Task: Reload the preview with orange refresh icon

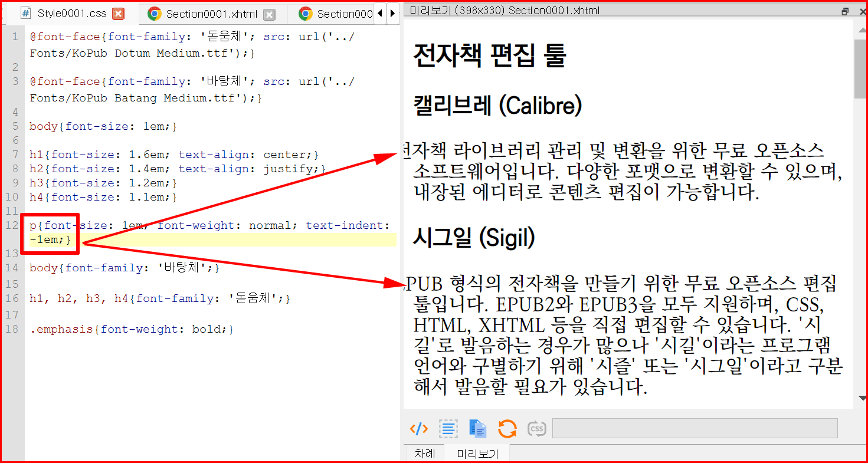Action: (x=507, y=429)
